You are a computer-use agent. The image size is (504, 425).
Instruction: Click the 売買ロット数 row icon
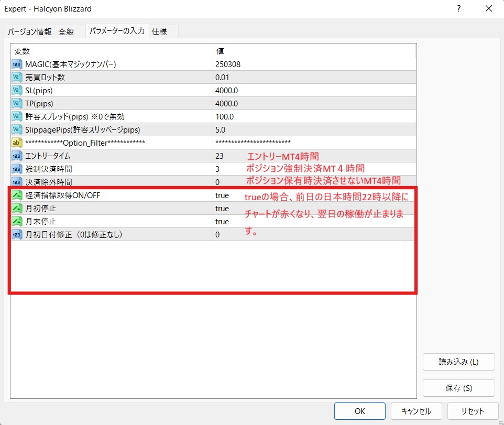click(17, 77)
